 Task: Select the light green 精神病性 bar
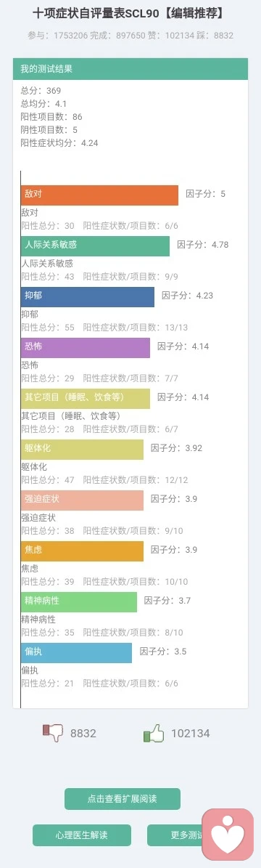pyautogui.click(x=78, y=601)
